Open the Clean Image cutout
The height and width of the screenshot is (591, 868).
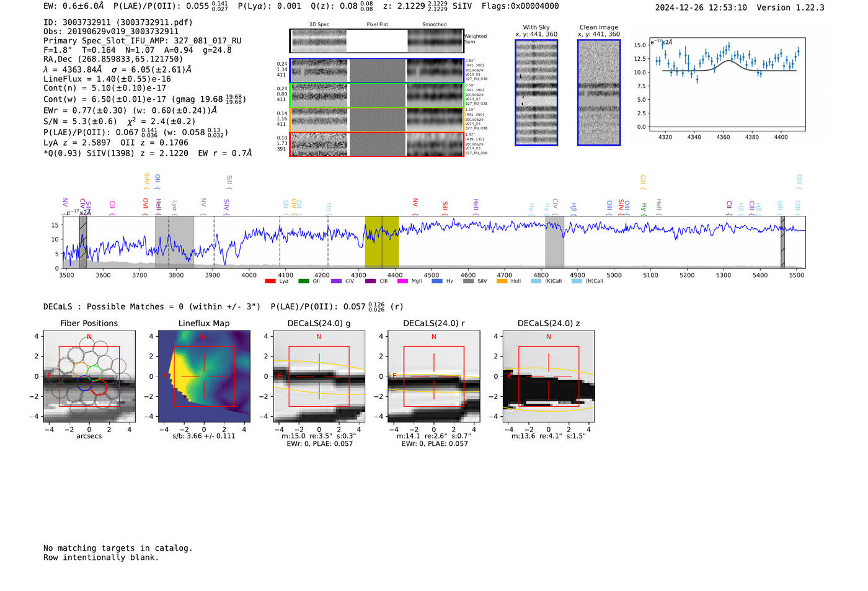[x=599, y=92]
